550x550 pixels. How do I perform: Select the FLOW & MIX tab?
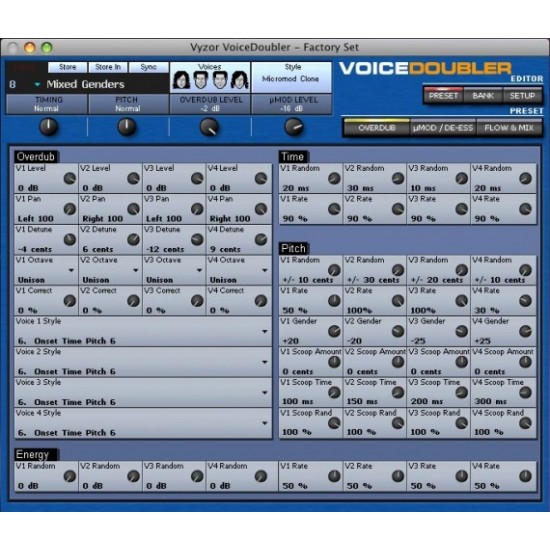point(509,128)
